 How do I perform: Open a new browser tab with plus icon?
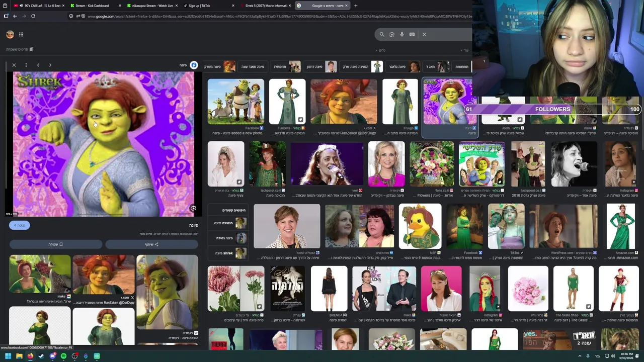tap(356, 6)
